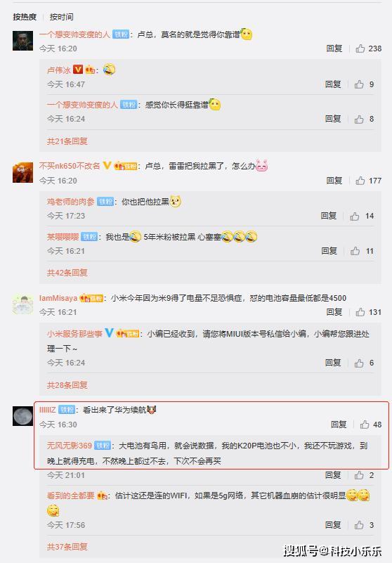Open IIIIIZ's moon avatar
The height and width of the screenshot is (563, 392).
click(22, 416)
